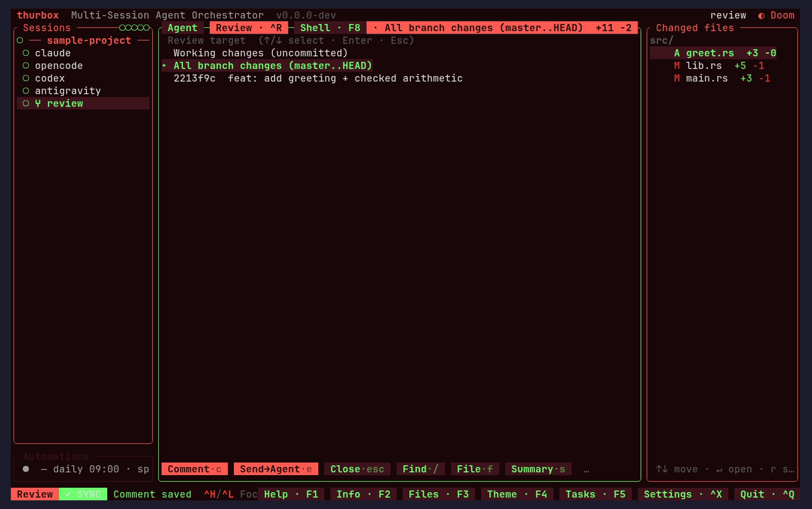Click Quit ^Q in bottom bar

[767, 494]
